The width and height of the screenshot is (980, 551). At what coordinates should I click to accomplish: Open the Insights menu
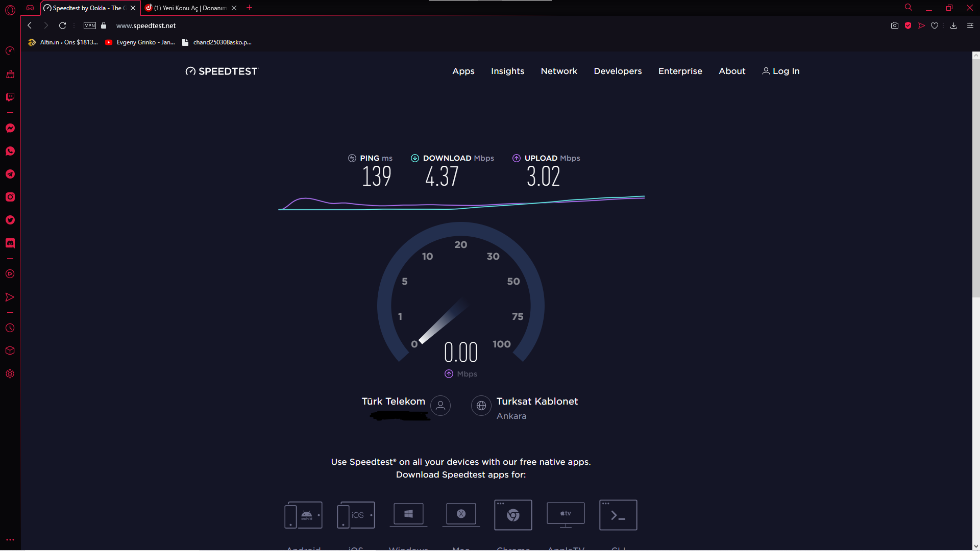click(x=507, y=71)
